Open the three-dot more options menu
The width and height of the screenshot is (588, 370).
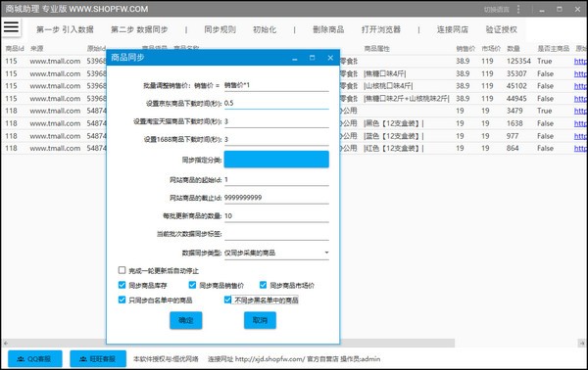coord(518,10)
